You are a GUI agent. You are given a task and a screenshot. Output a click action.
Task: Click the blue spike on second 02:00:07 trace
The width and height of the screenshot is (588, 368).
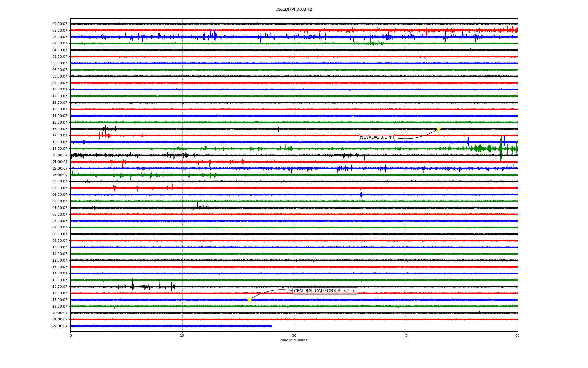[x=361, y=195]
